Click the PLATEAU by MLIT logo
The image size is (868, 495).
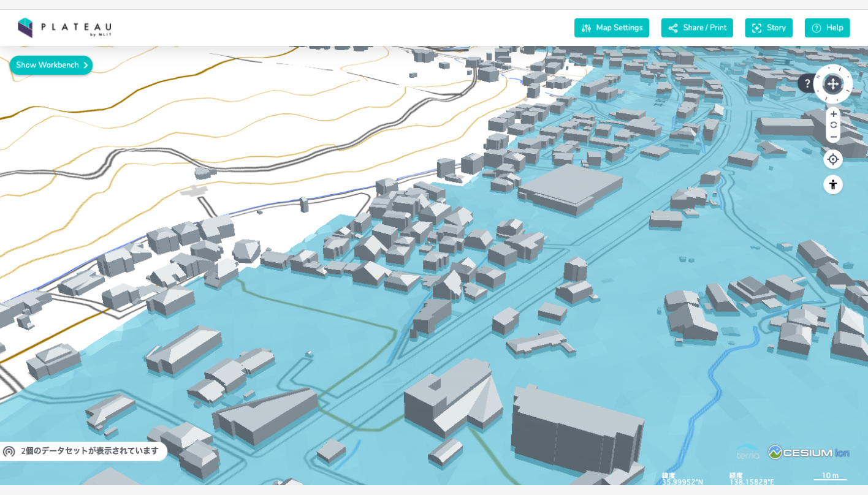(64, 28)
